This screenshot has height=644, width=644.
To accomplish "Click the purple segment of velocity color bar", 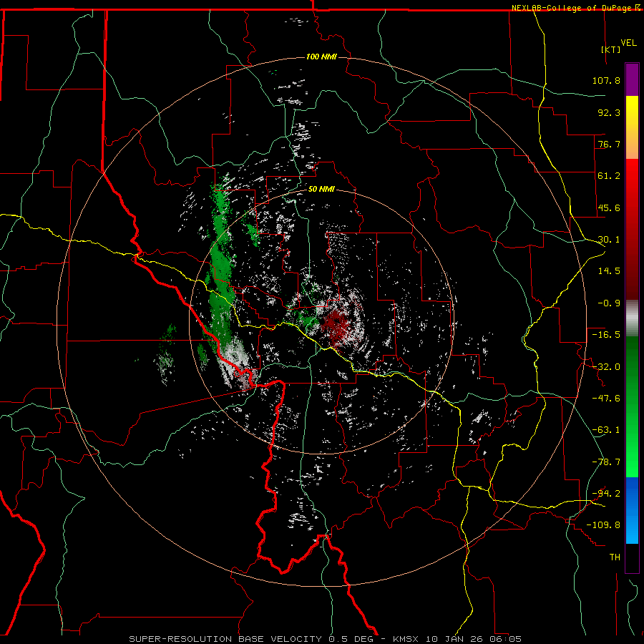I will click(x=632, y=79).
